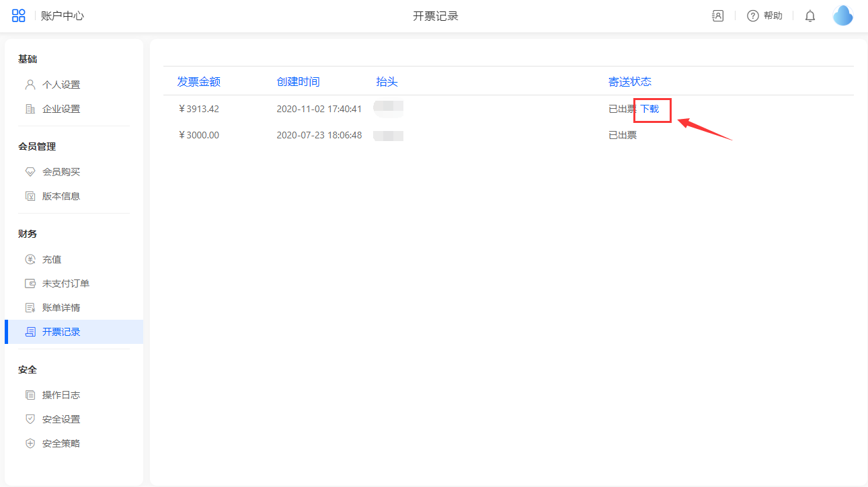Open the help question mark icon
The width and height of the screenshot is (868, 487).
point(753,16)
